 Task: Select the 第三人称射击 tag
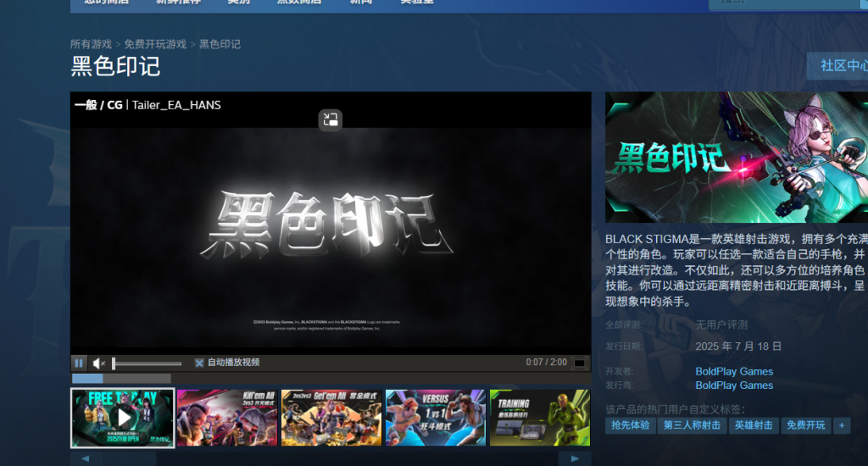point(692,425)
